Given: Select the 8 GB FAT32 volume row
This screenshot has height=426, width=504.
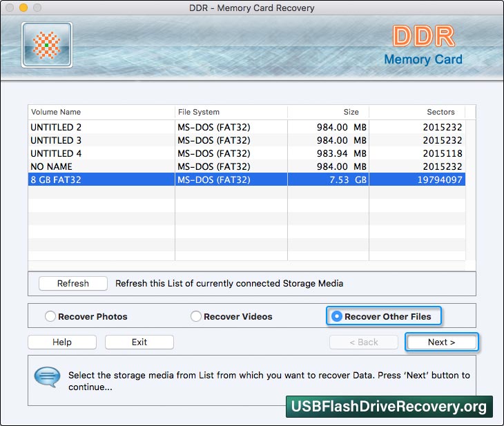Looking at the screenshot, I should coord(247,180).
